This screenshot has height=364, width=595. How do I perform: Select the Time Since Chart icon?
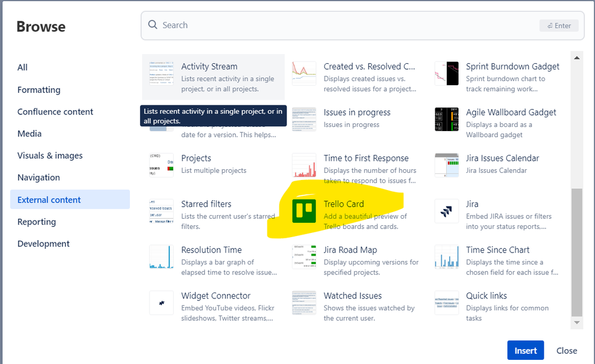click(447, 257)
